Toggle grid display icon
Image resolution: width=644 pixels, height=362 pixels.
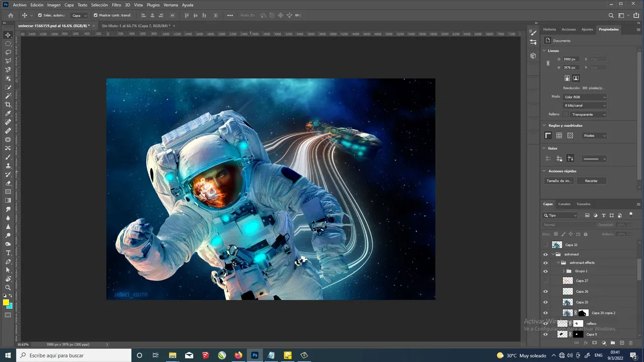tap(559, 136)
